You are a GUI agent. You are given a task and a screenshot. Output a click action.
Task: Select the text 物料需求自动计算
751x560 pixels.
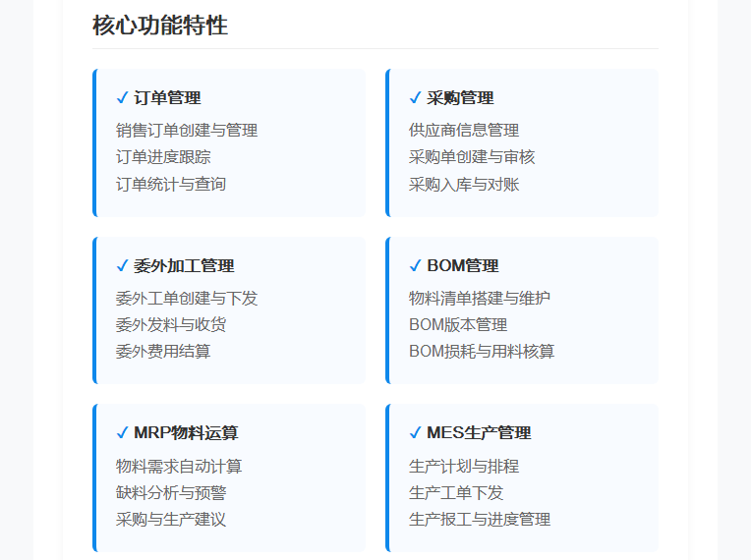(179, 467)
